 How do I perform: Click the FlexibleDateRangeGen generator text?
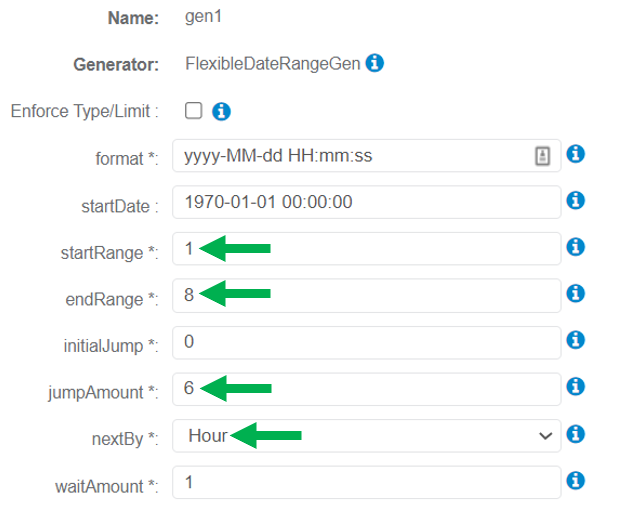click(273, 64)
